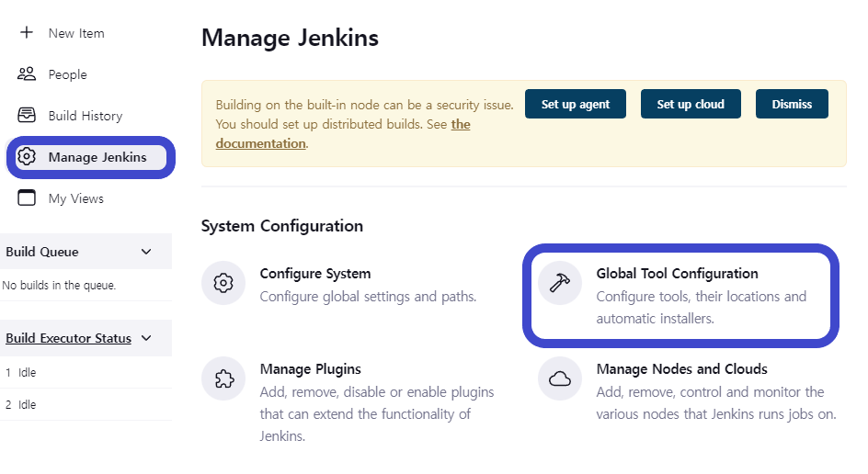Click the Manage Plugins puzzle icon
Image resolution: width=868 pixels, height=474 pixels.
223,378
